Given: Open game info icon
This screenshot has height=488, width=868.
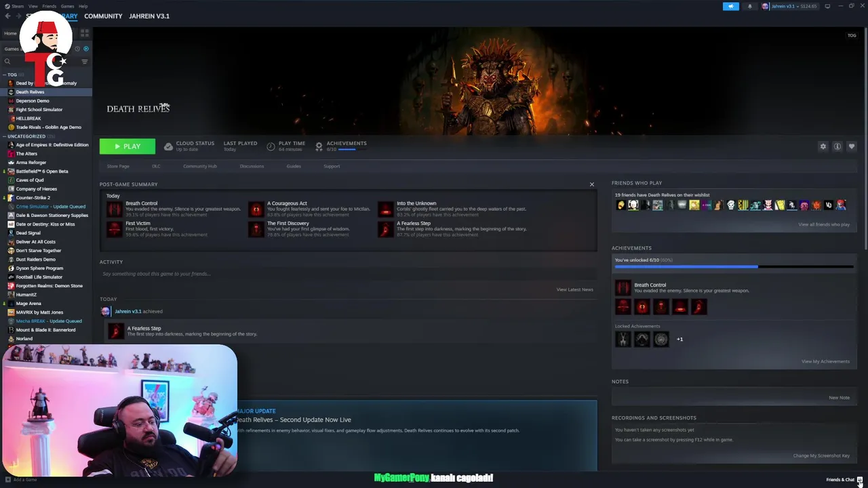Looking at the screenshot, I should [837, 146].
